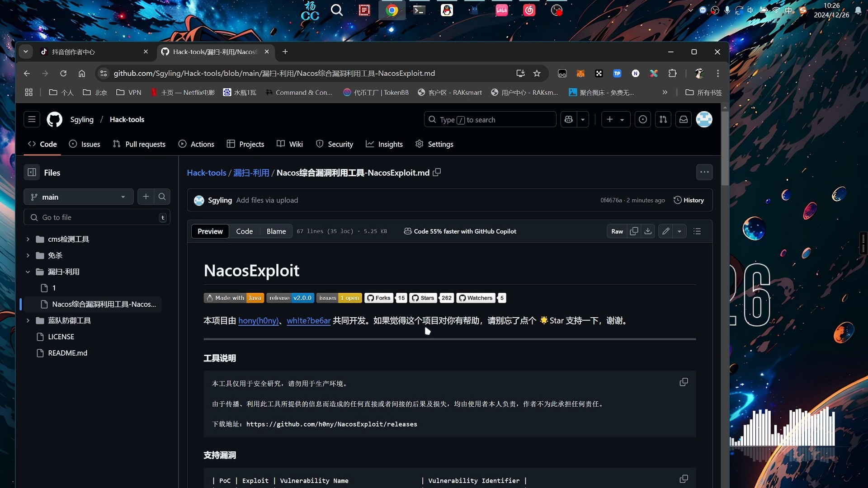This screenshot has height=488, width=868.
Task: Show more bookmarks with the chevron
Action: pos(665,92)
